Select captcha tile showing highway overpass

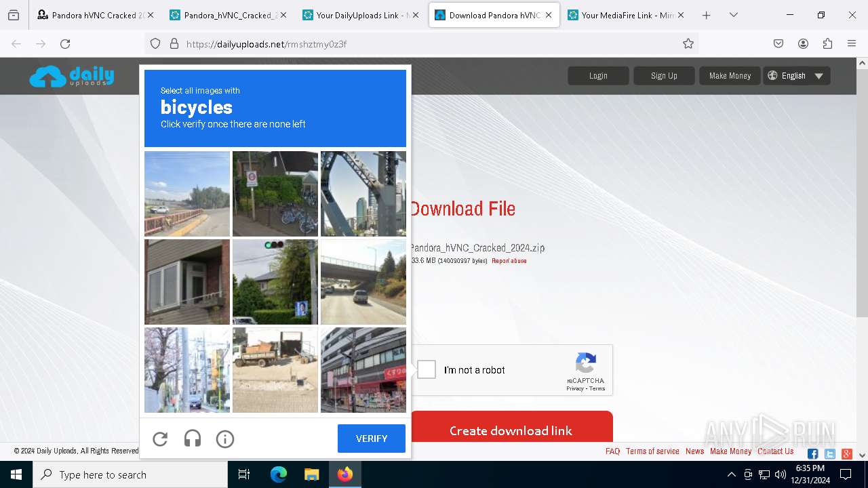point(363,282)
